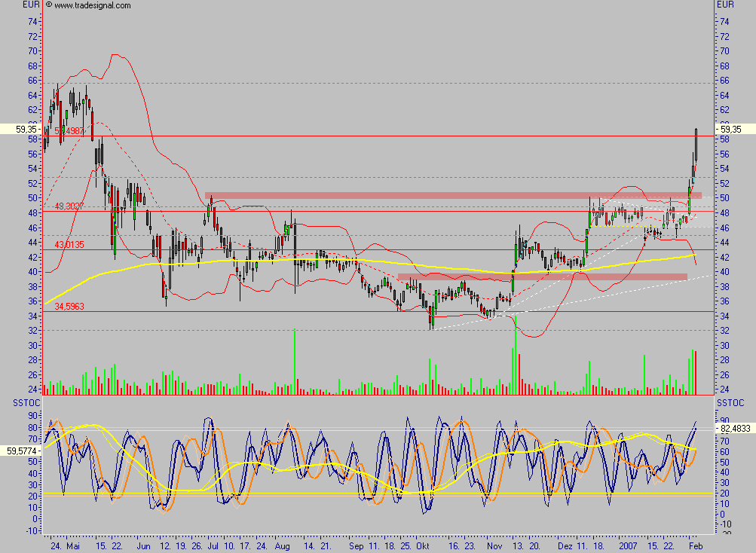Select the 34.5963 support level label
This screenshot has height=553, width=756.
69,307
